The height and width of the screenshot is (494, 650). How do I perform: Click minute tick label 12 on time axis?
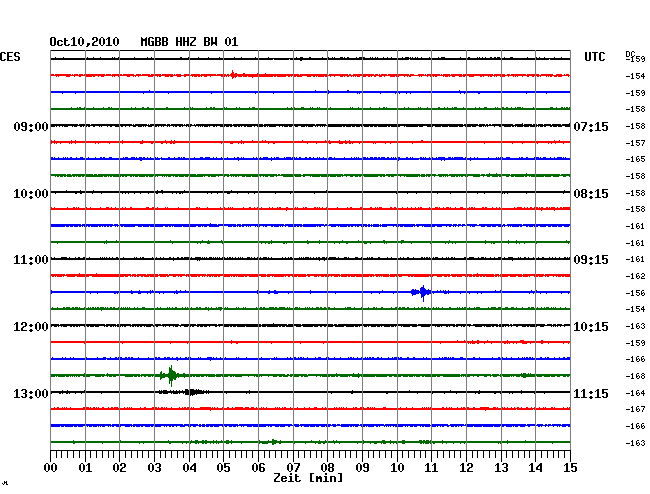466,468
